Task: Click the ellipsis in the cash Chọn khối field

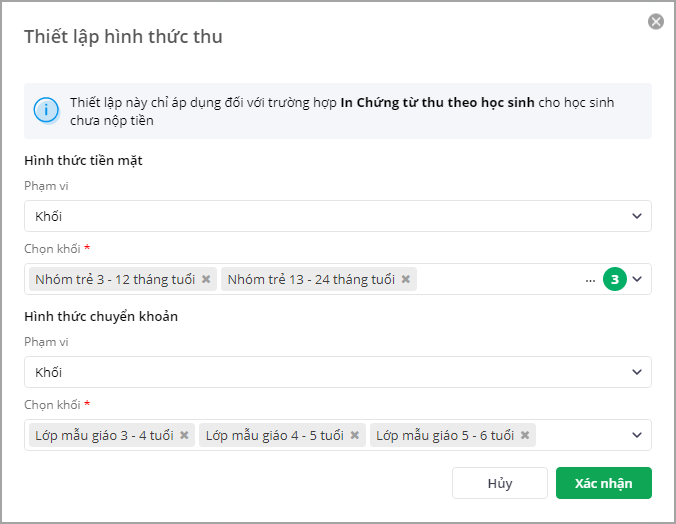Action: 590,280
